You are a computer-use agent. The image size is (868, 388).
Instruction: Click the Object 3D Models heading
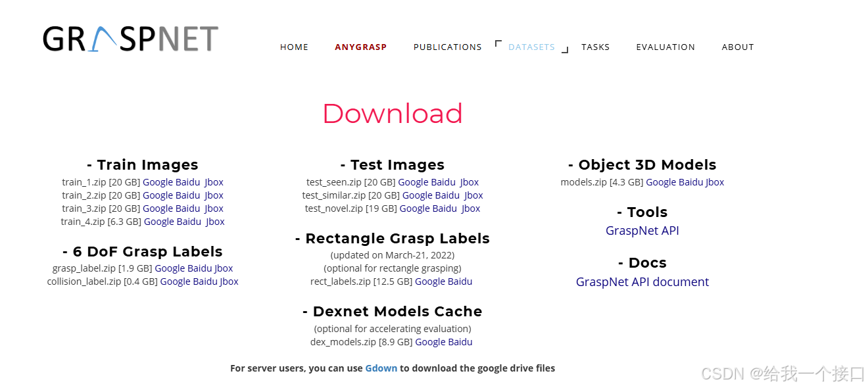click(642, 165)
